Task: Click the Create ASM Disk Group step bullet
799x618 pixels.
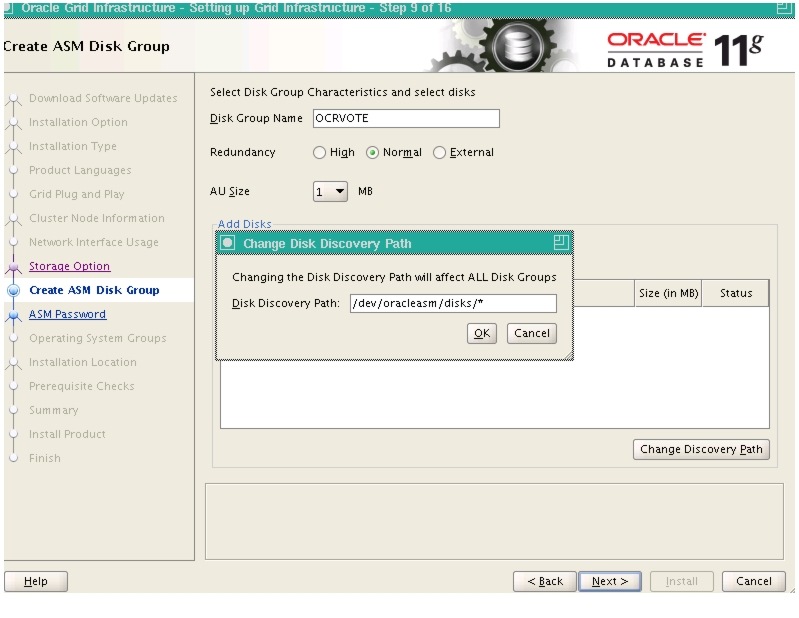Action: tap(14, 290)
